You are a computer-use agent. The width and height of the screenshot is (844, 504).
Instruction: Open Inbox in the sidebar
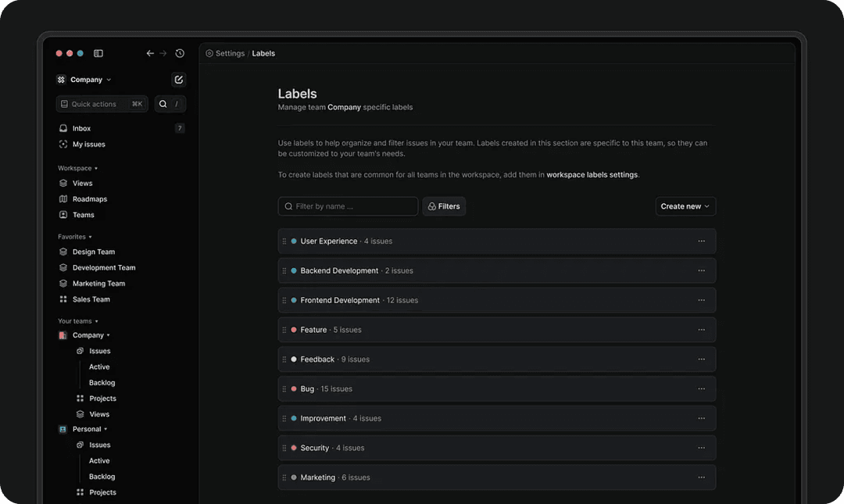(x=81, y=128)
